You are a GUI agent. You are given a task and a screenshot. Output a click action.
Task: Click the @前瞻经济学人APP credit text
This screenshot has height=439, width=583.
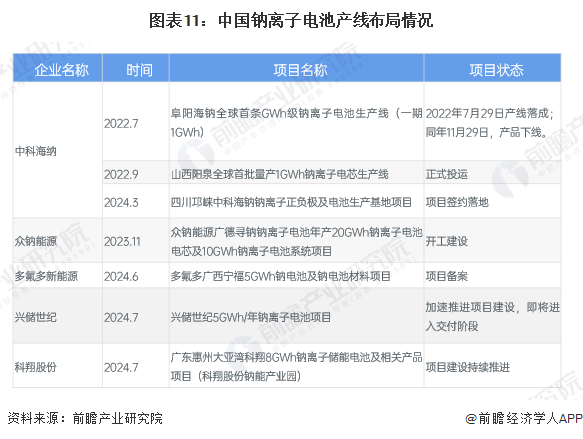pyautogui.click(x=524, y=419)
